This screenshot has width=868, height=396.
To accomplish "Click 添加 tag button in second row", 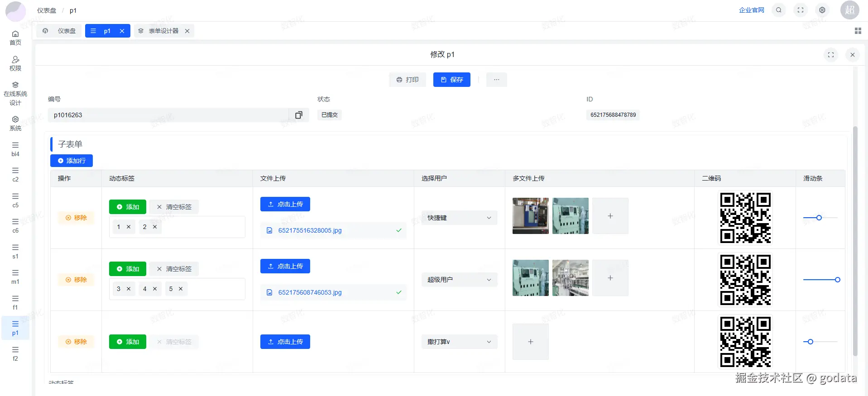I will click(128, 269).
